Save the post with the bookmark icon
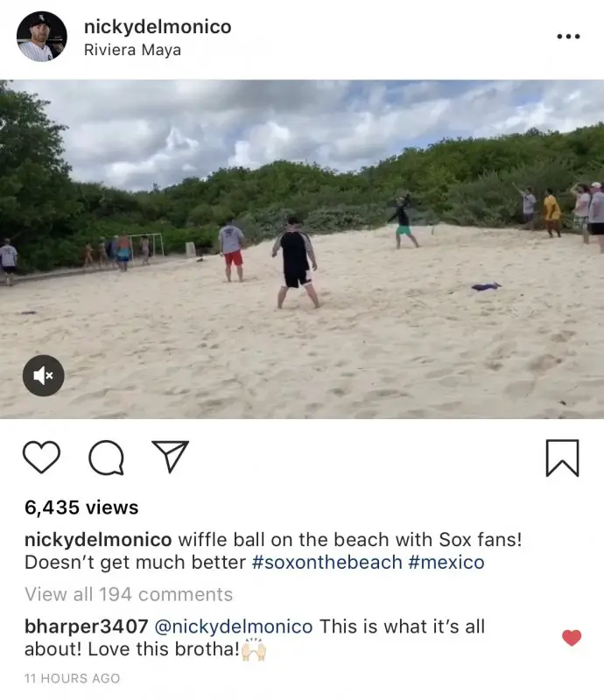The height and width of the screenshot is (700, 604). pos(563,458)
